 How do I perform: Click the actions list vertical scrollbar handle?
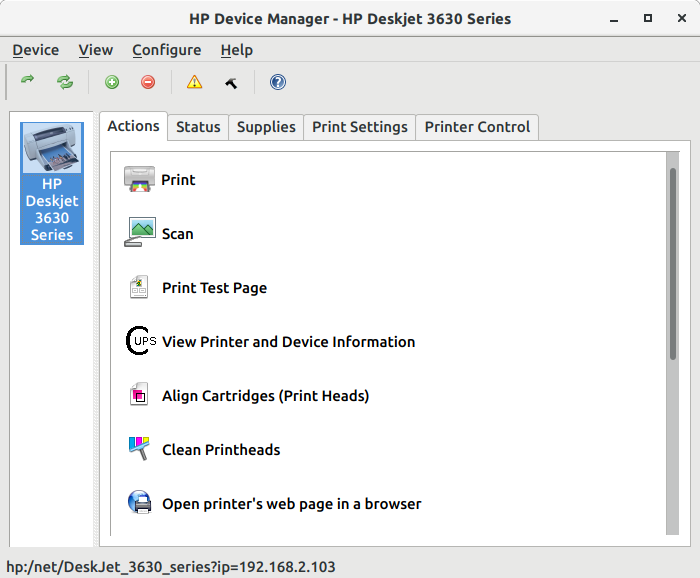click(673, 264)
